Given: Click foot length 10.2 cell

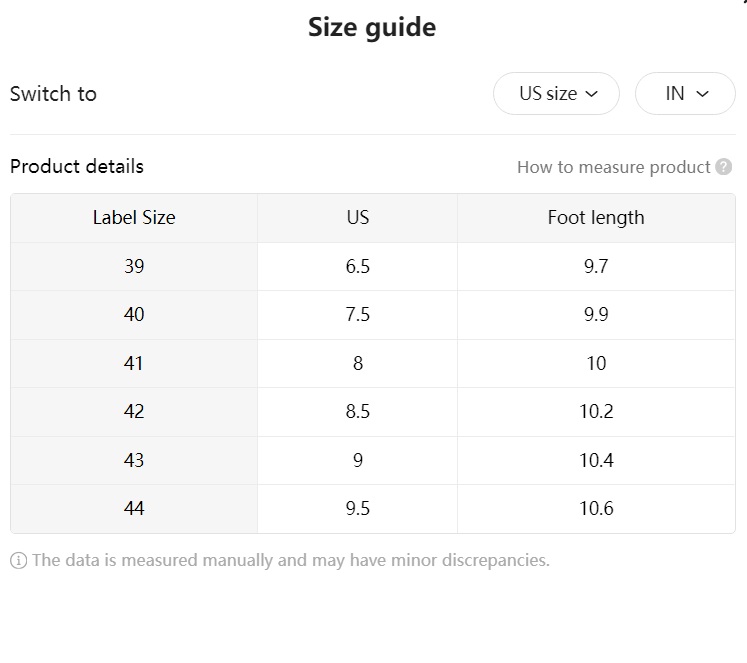Looking at the screenshot, I should coord(596,412).
